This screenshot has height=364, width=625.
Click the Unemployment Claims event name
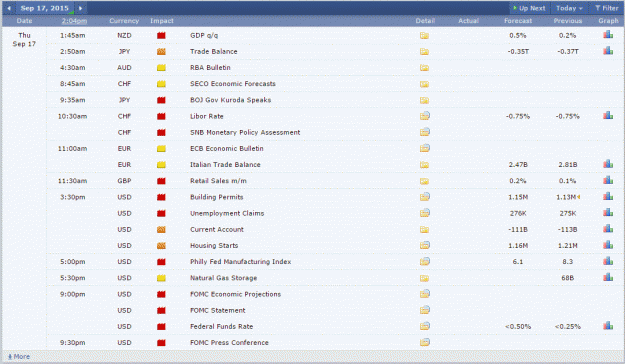pos(227,213)
